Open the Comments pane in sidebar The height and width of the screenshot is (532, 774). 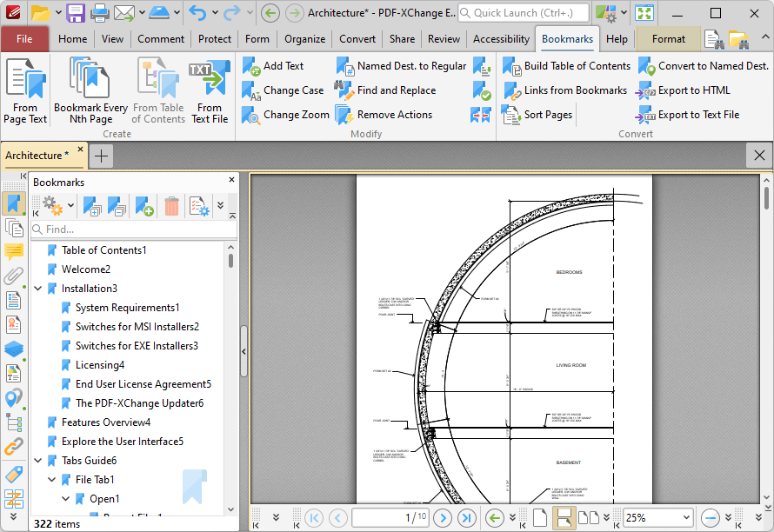pyautogui.click(x=14, y=252)
